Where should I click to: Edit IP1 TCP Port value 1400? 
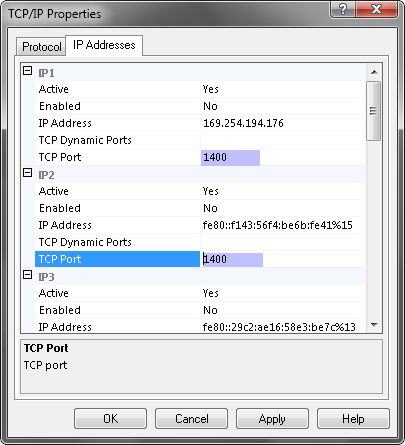(x=283, y=157)
